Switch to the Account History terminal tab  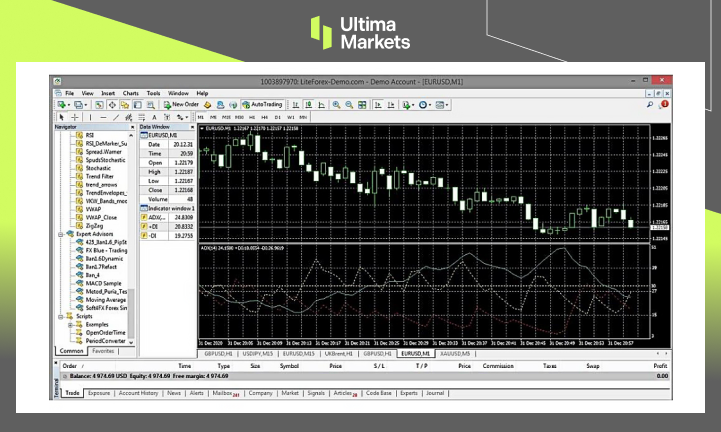click(x=138, y=393)
